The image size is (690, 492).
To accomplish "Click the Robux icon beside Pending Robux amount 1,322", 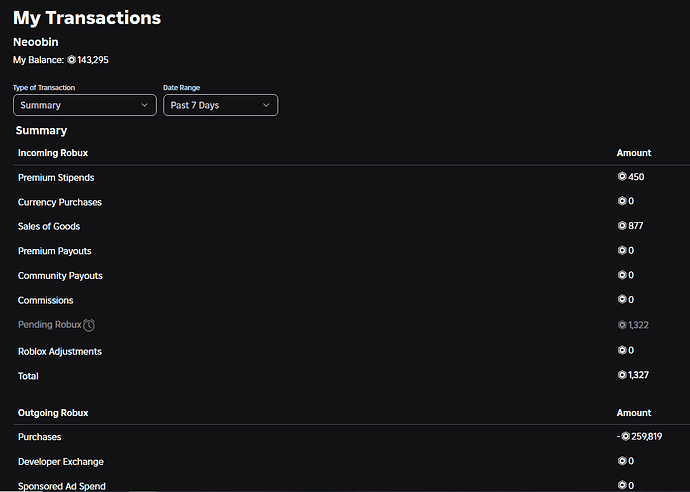I will tap(622, 325).
